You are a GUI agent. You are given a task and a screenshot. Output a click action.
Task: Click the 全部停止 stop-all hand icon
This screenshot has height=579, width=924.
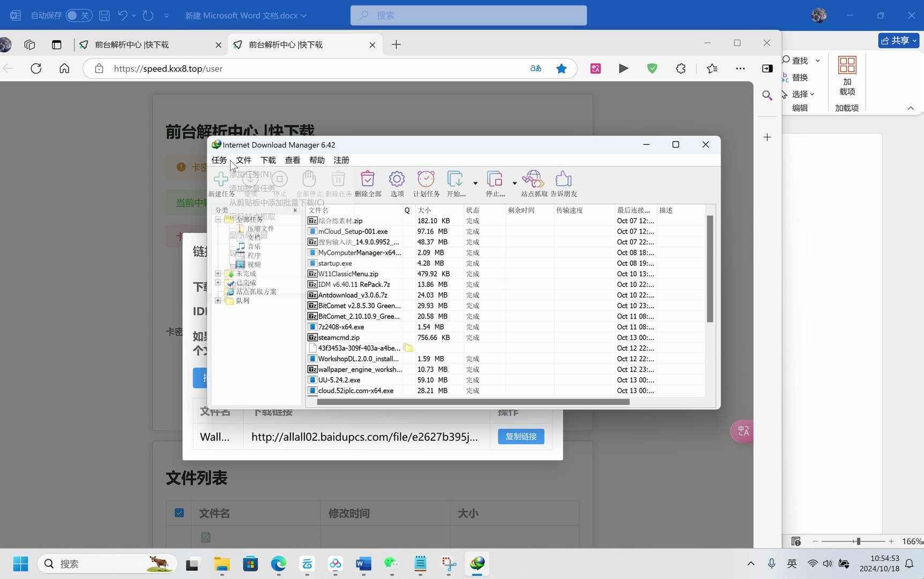click(309, 179)
